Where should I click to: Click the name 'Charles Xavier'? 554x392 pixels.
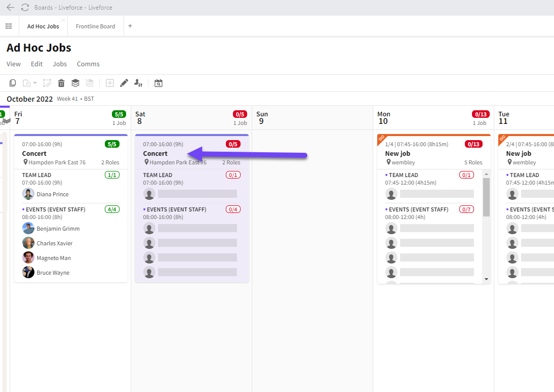point(55,243)
